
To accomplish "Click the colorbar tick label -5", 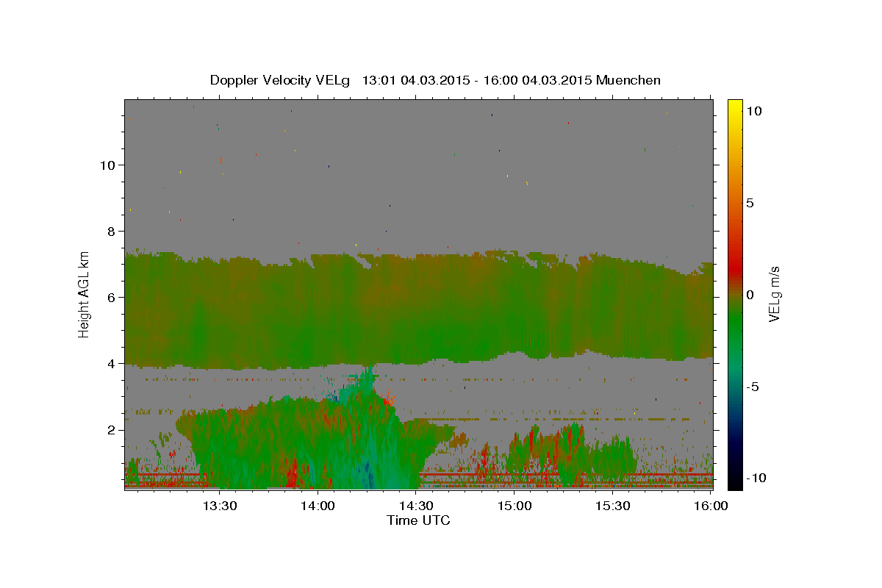I will 753,386.
